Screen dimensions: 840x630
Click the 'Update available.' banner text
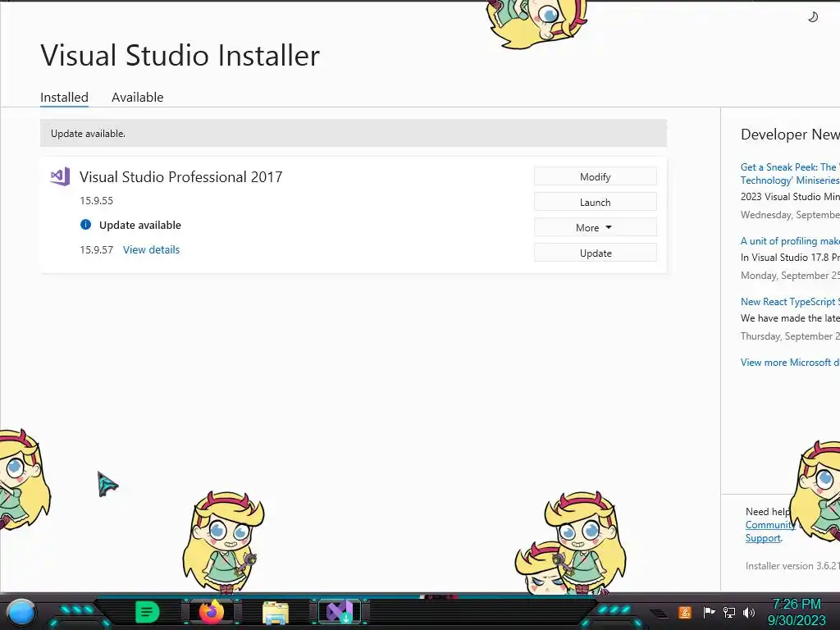click(88, 134)
